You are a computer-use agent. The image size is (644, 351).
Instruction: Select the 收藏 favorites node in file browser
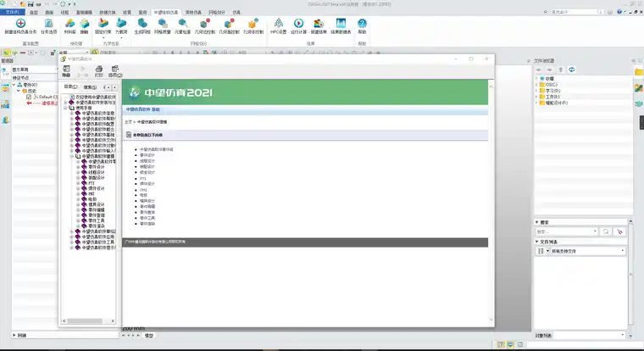550,78
